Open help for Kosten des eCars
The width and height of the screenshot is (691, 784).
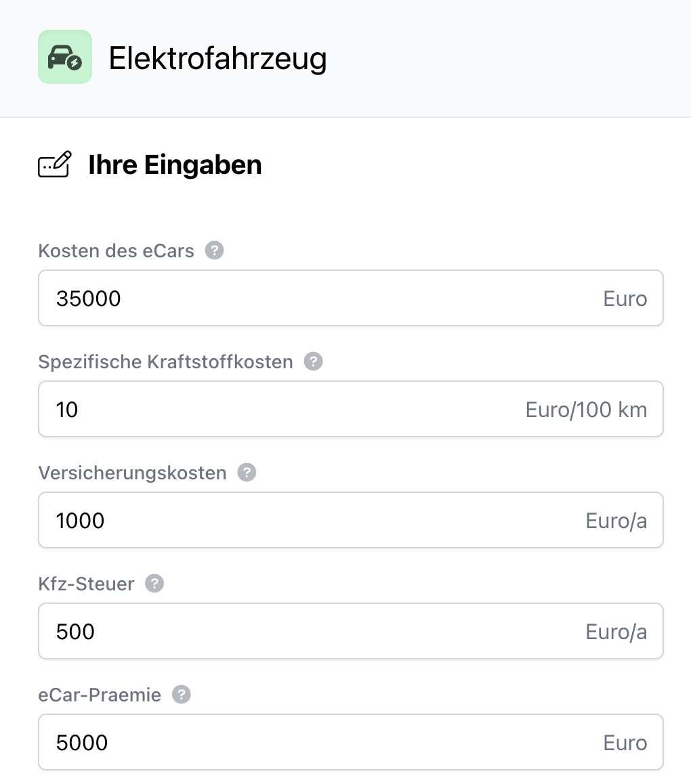(x=214, y=251)
